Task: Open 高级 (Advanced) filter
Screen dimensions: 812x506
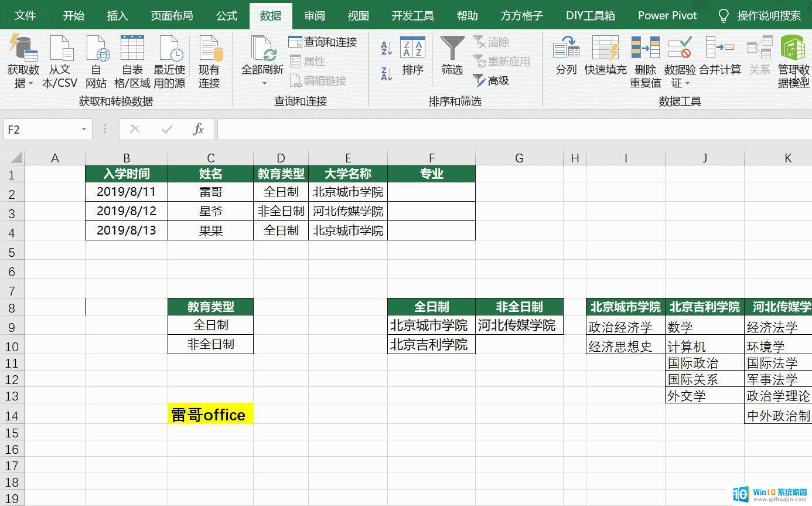Action: tap(491, 81)
